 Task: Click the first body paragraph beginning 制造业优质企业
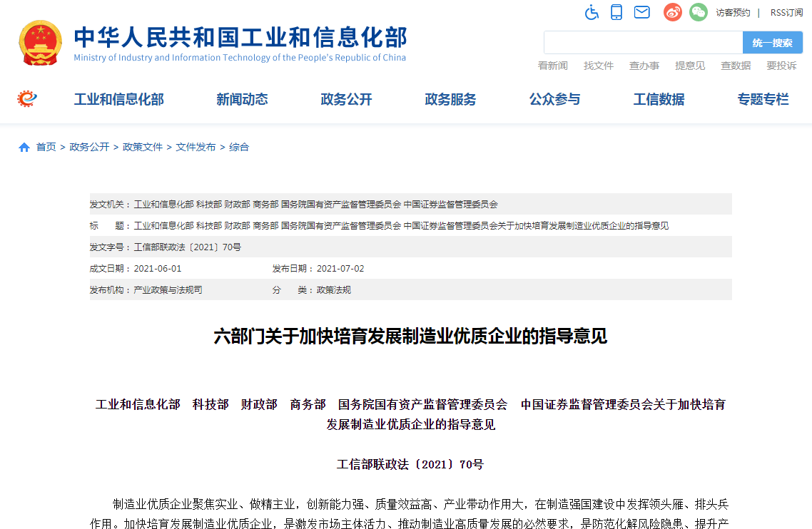click(409, 513)
